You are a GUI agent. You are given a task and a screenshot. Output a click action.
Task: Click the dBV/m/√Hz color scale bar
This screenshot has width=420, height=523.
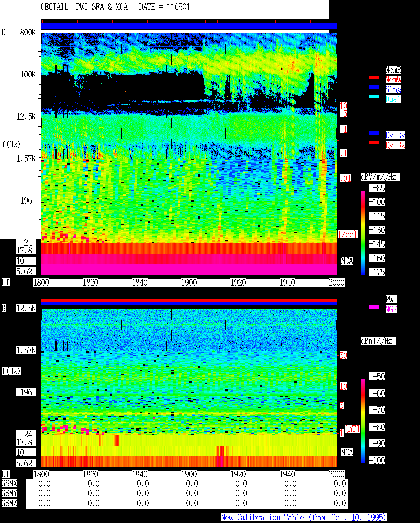363,232
